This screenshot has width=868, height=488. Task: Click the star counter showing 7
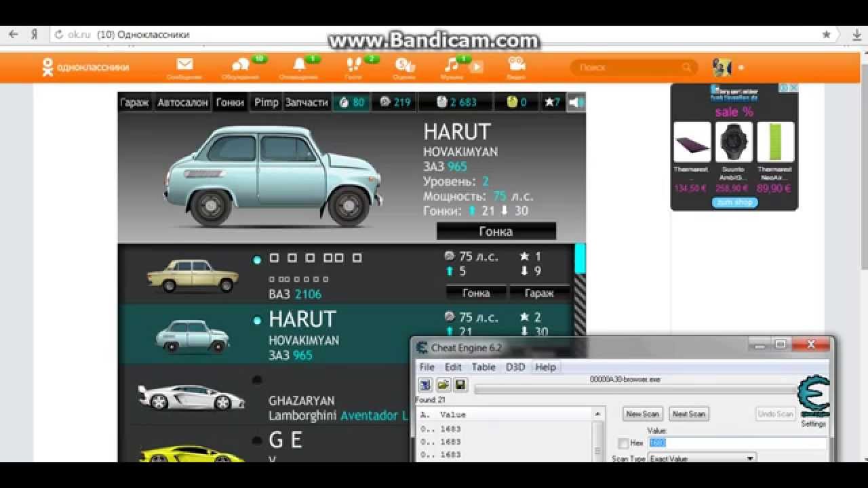click(553, 102)
